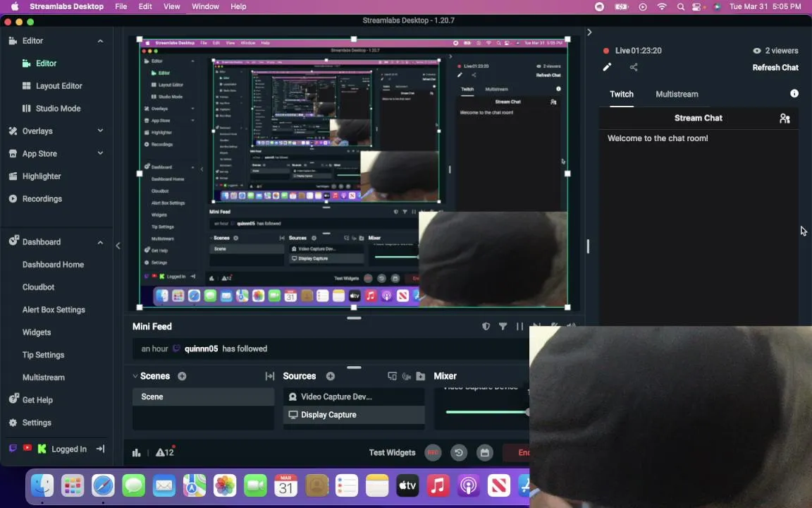The height and width of the screenshot is (508, 812).
Task: Collapse the left sidebar with the arrow
Action: [x=118, y=246]
